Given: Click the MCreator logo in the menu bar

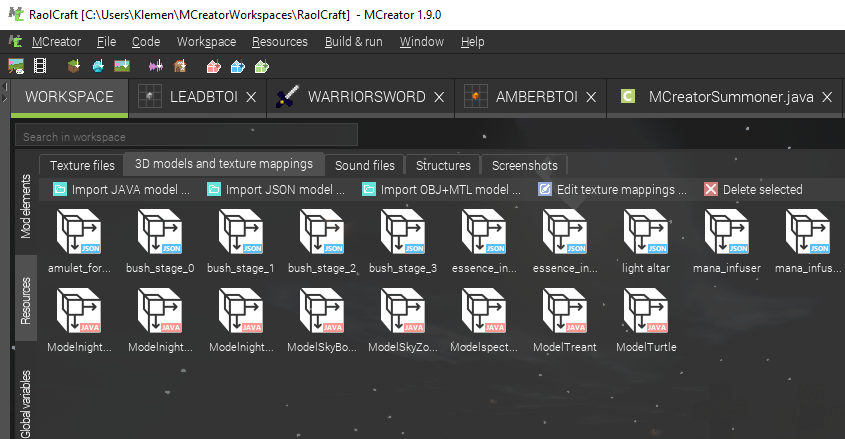Looking at the screenshot, I should coord(15,41).
